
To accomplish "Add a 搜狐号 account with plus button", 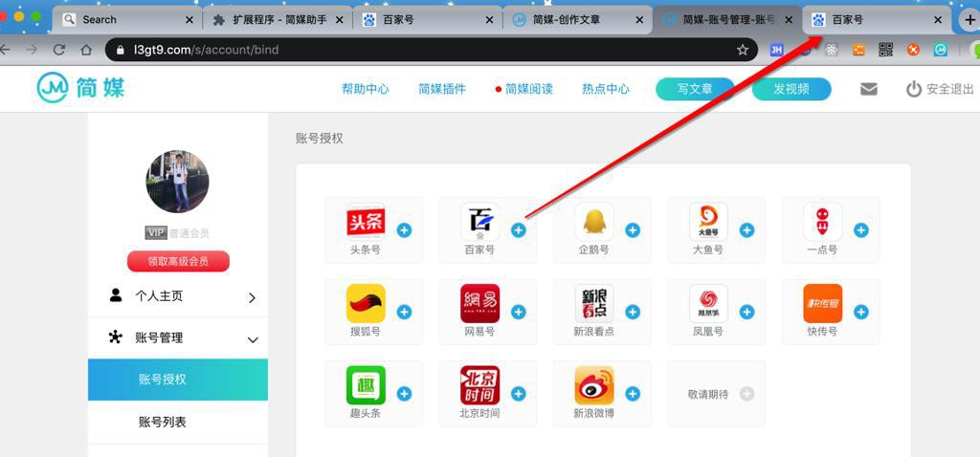I will [x=405, y=313].
